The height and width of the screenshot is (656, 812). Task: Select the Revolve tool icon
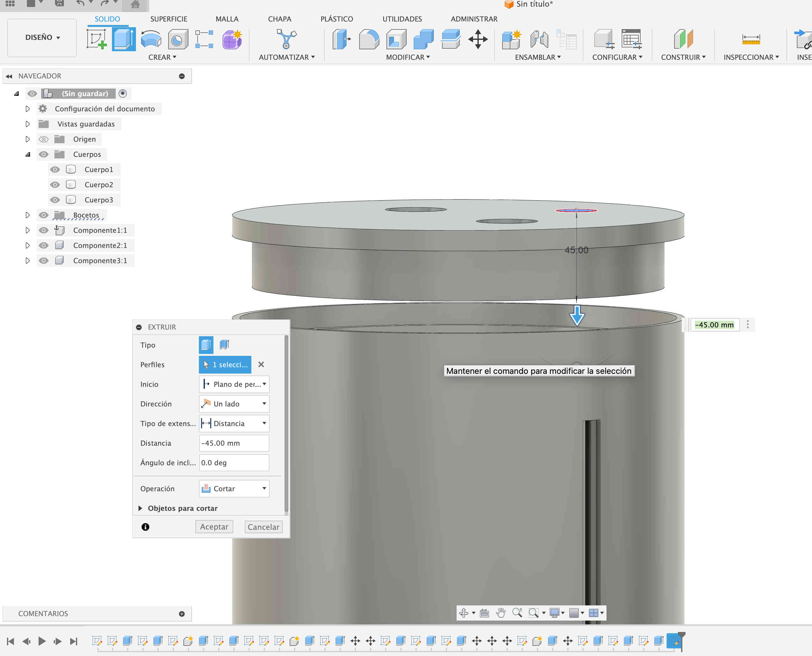click(x=151, y=39)
